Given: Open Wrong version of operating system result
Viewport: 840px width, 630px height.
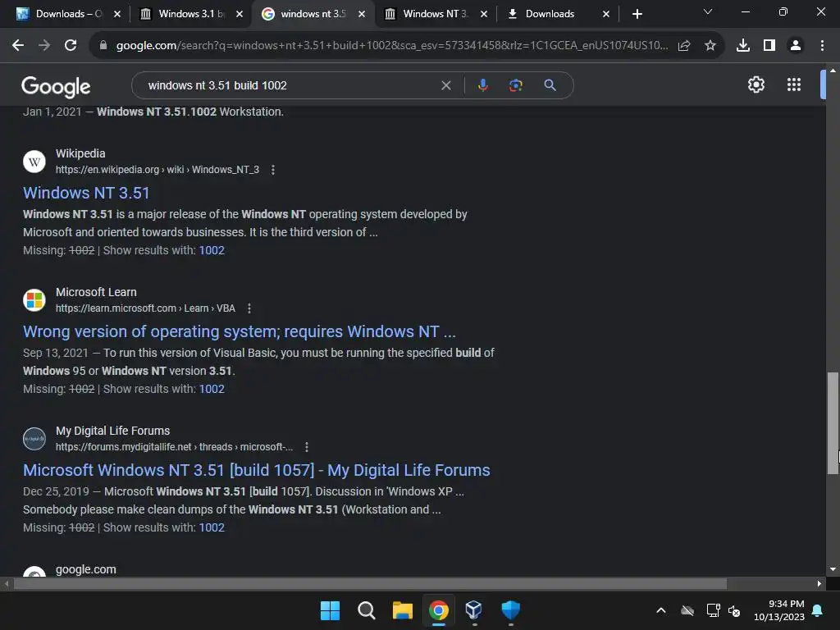Looking at the screenshot, I should click(x=240, y=331).
